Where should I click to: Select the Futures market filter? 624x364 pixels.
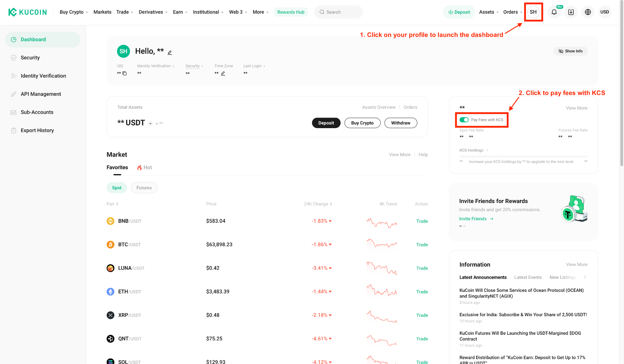(144, 188)
